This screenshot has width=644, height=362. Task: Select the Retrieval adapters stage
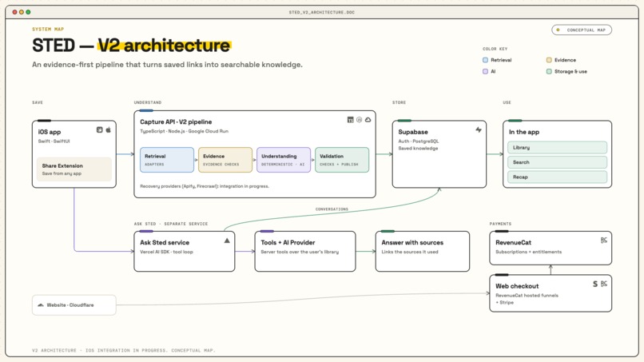click(167, 160)
